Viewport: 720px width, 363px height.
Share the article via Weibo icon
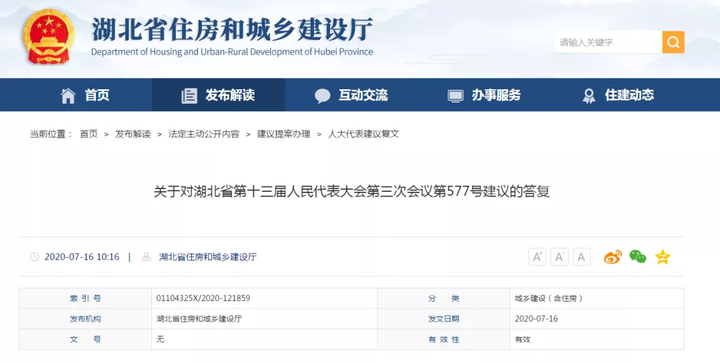tap(613, 257)
